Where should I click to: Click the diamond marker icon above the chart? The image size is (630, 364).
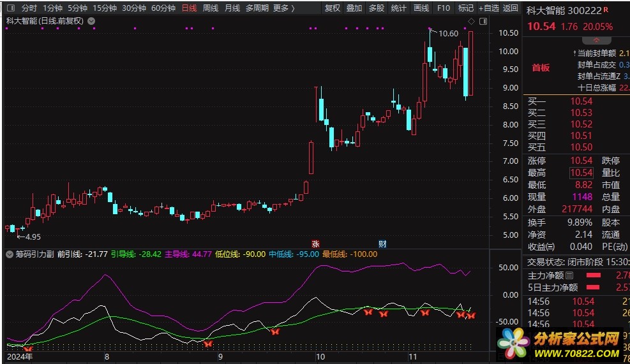point(471,21)
